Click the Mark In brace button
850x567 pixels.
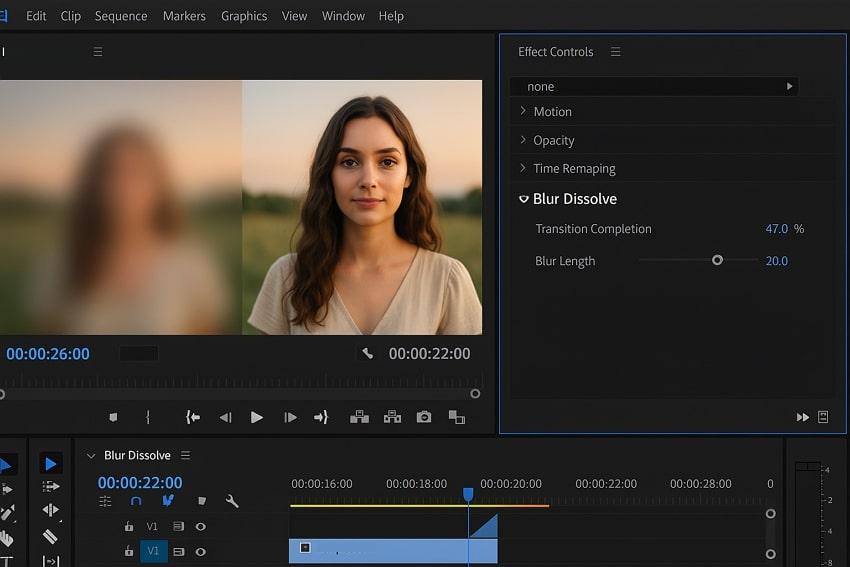click(x=148, y=417)
